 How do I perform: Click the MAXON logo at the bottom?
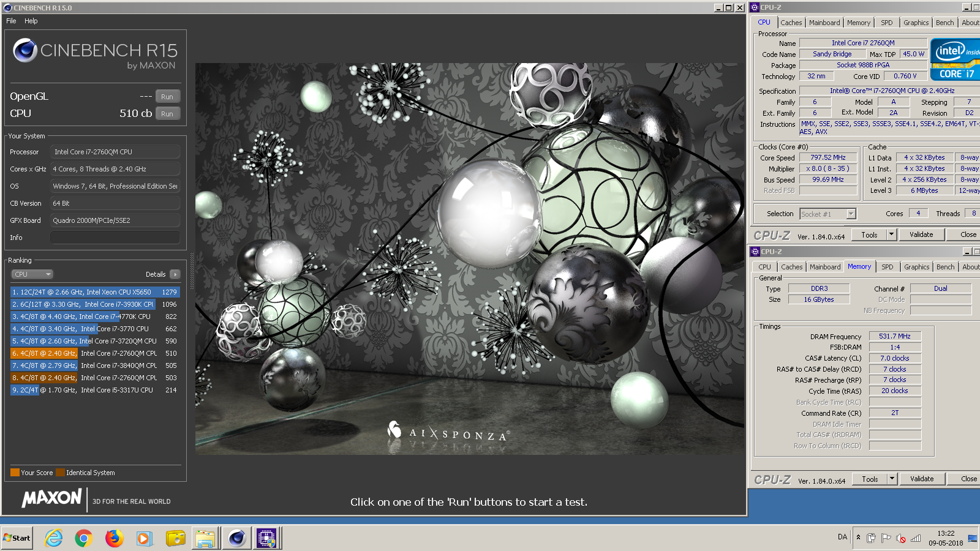tap(52, 498)
